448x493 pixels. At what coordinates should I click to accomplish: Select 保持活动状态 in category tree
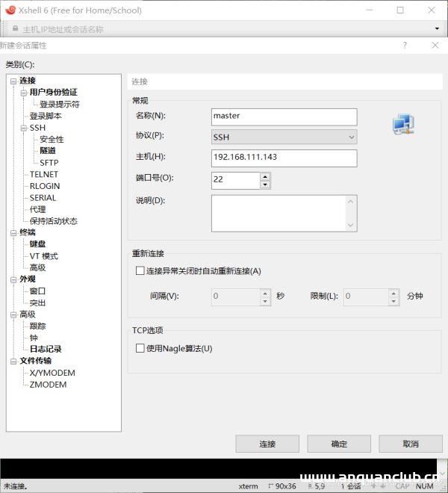(54, 221)
